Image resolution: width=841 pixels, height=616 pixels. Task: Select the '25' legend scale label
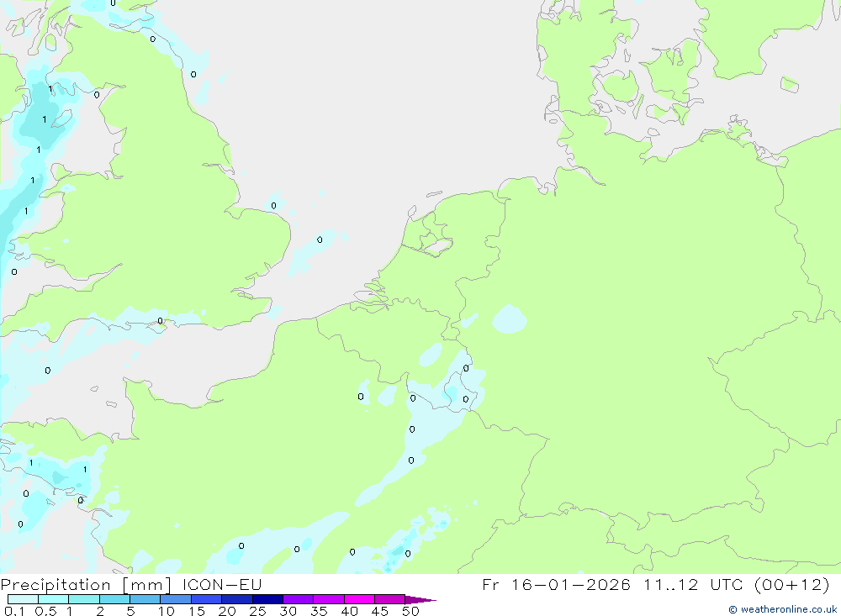coord(257,611)
